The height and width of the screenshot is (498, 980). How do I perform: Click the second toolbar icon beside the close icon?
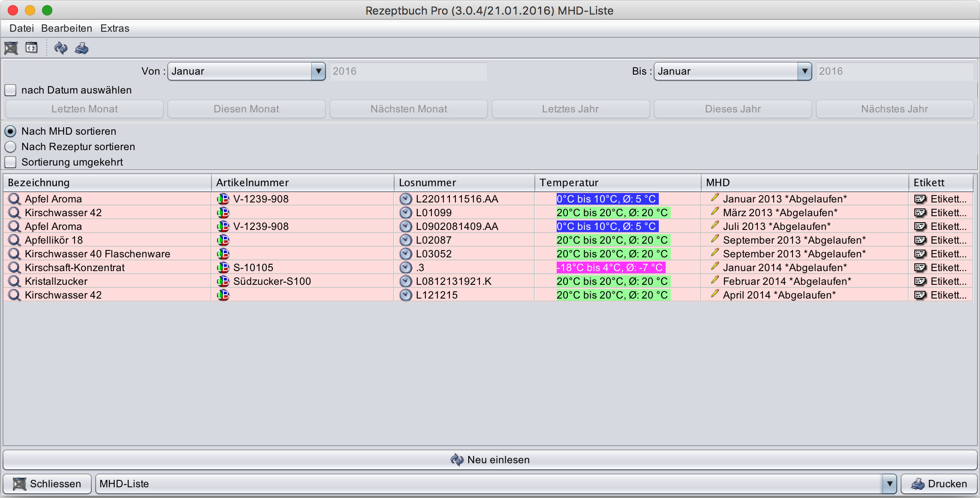pos(32,48)
